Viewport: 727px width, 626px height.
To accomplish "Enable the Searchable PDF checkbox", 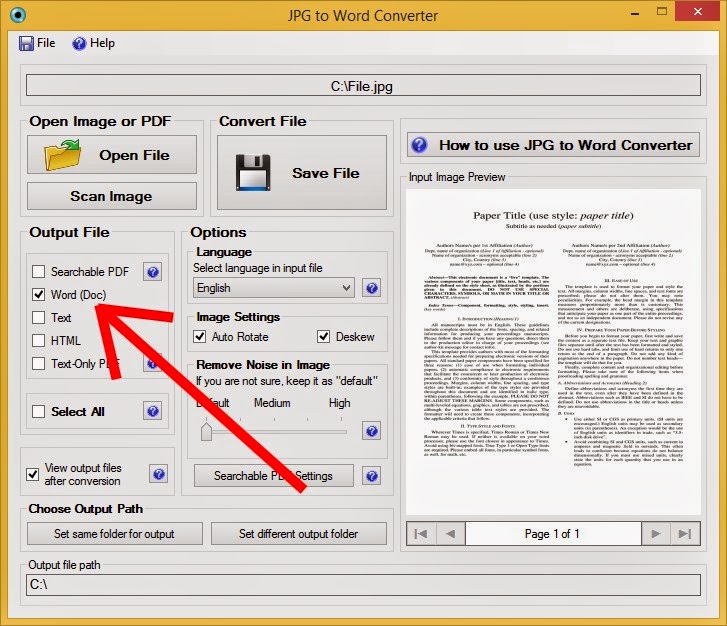I will coord(38,271).
